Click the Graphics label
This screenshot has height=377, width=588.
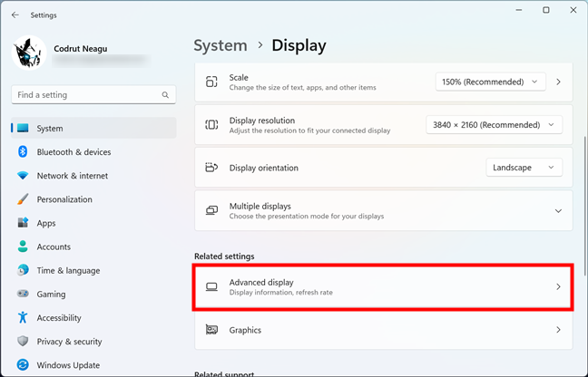tap(245, 330)
